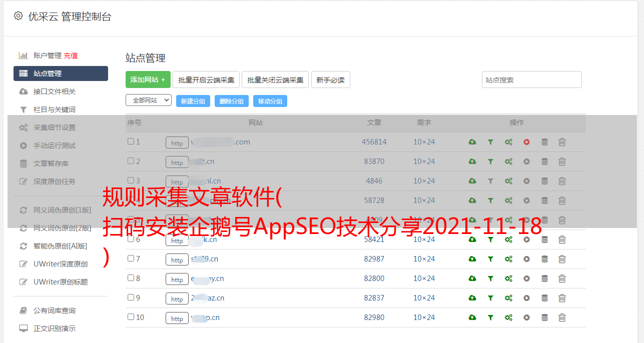644x343 pixels.
Task: Click the red 充值 recharge link
Action: point(71,55)
